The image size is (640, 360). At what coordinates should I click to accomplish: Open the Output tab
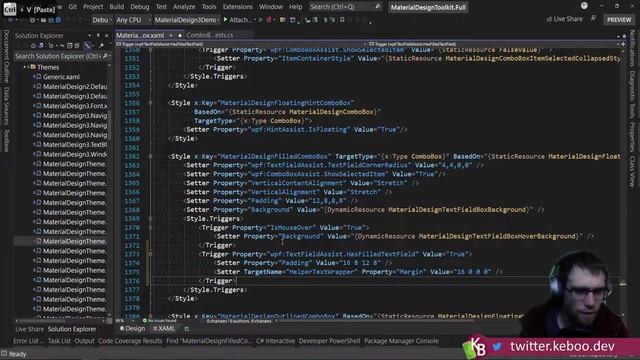point(84,341)
